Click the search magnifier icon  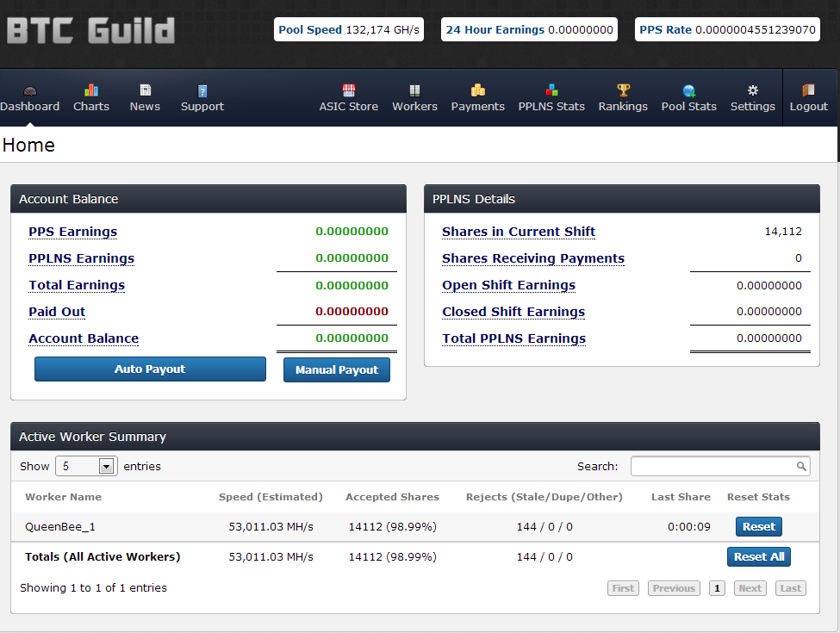tap(801, 466)
